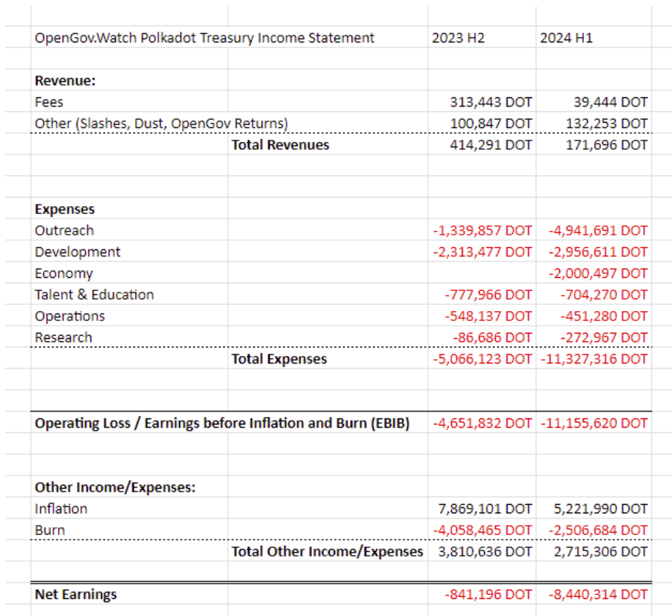
Task: Click the cell '3,810,636 DOT'
Action: pyautogui.click(x=485, y=552)
